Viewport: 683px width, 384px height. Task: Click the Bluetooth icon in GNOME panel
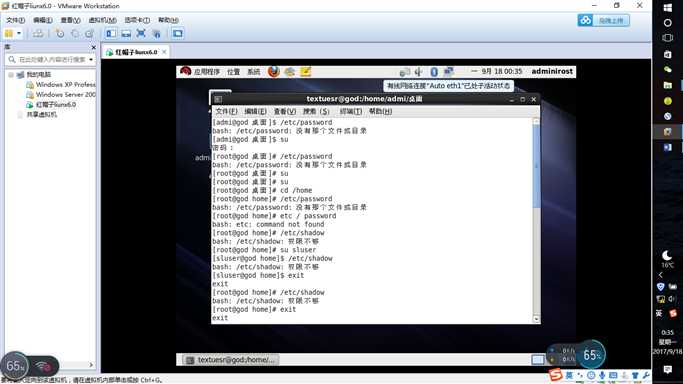click(x=434, y=72)
